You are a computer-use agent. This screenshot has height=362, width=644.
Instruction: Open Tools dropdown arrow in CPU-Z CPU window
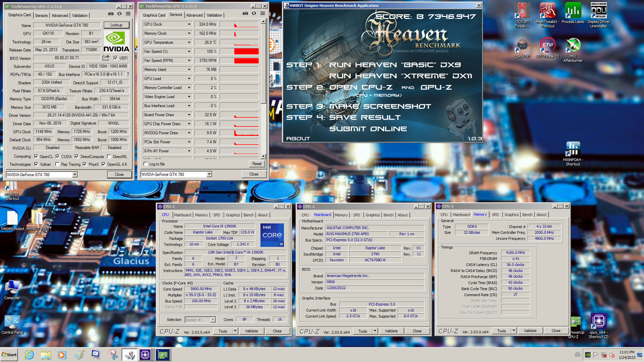235,331
